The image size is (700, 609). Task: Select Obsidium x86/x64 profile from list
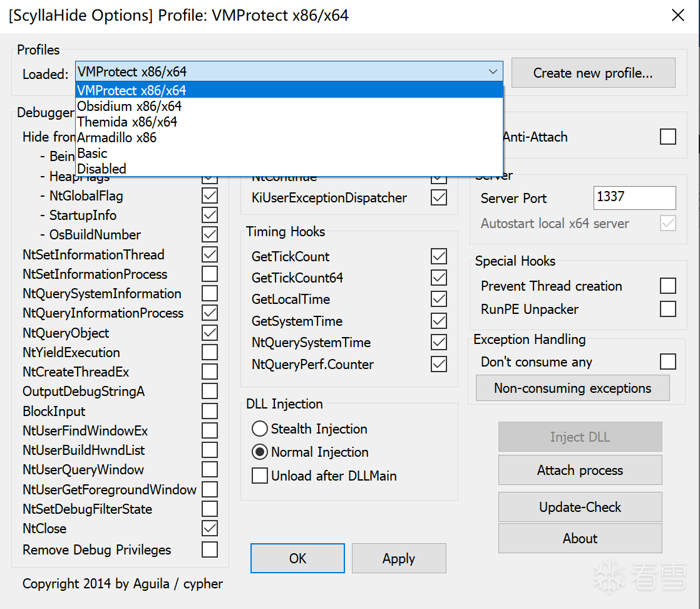point(129,106)
